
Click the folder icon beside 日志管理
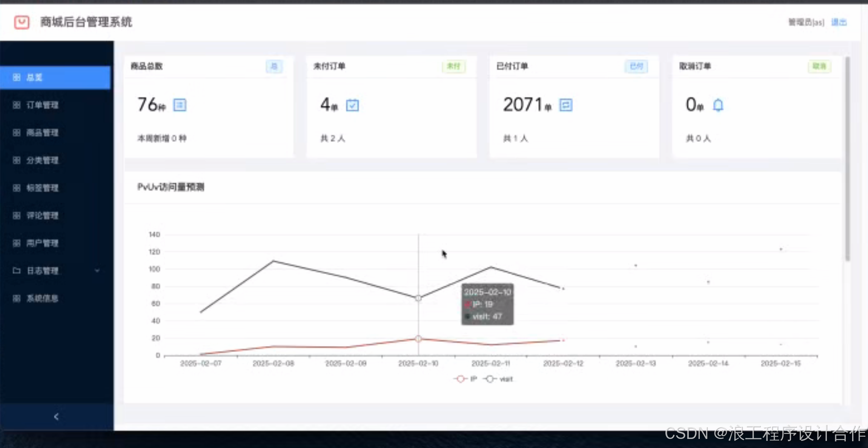tap(17, 271)
